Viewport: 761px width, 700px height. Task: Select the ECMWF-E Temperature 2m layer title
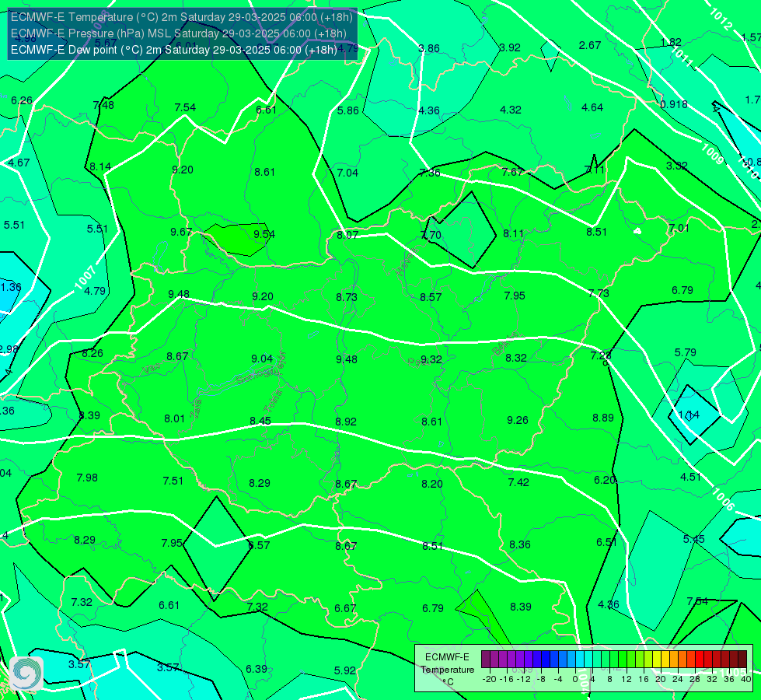point(182,17)
